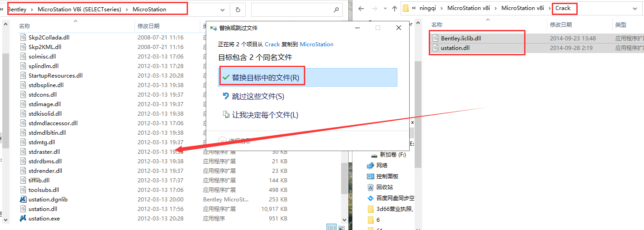Open 3d66 business license folder in the navigation pane

pyautogui.click(x=391, y=209)
